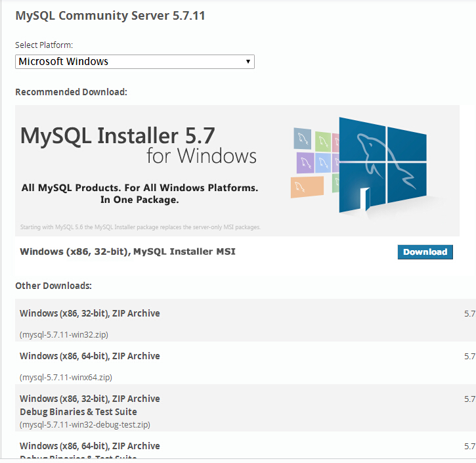Click the mysql-5.7.11-win32.zip filename

(x=64, y=334)
